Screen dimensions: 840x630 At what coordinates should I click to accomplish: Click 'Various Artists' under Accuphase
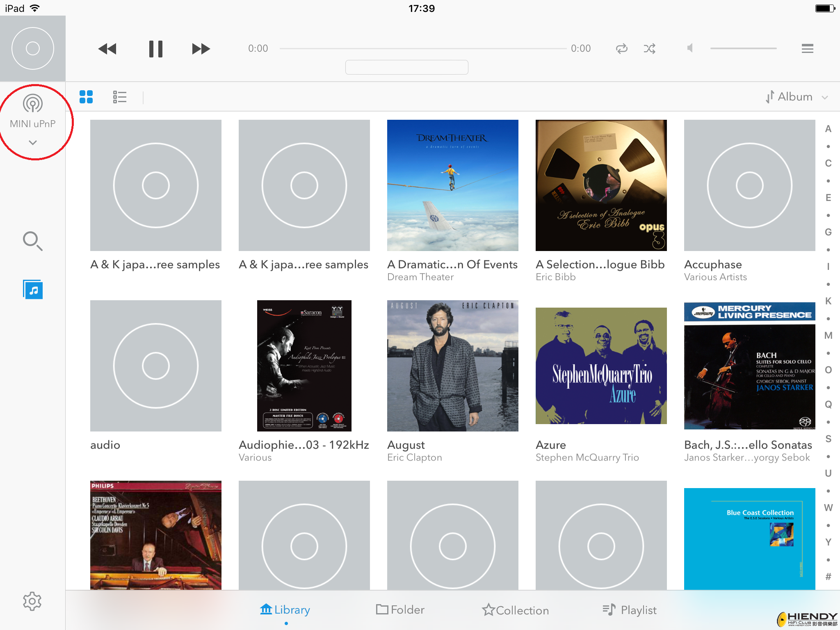pos(716,277)
